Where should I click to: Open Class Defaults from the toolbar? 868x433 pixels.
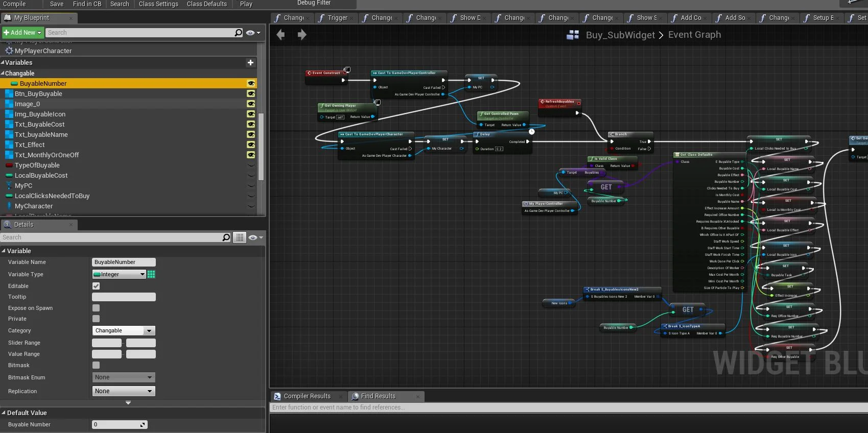tap(206, 4)
